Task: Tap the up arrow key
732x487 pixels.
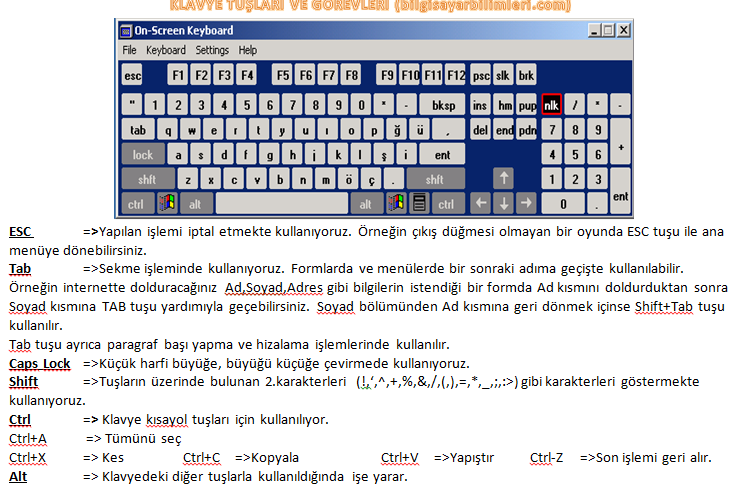Action: click(503, 178)
